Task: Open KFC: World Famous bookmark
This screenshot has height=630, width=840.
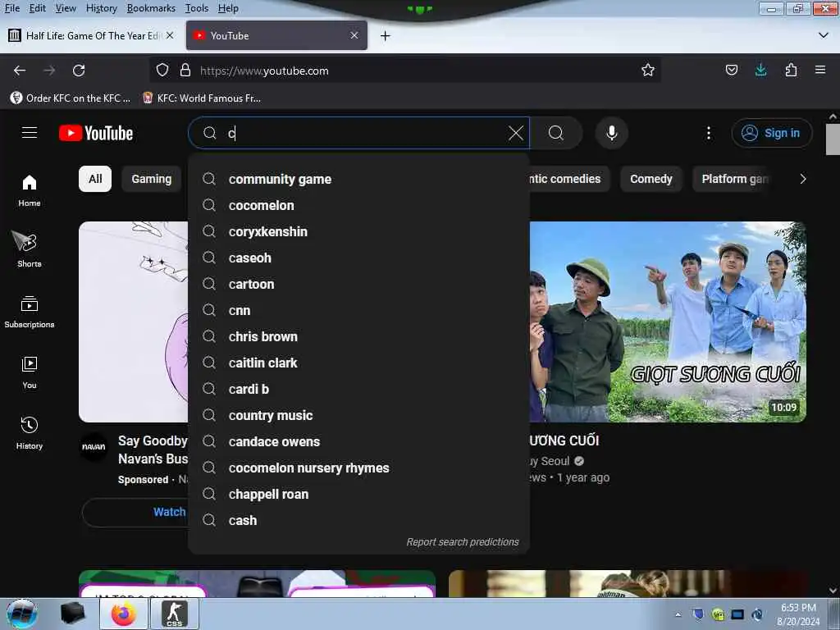Action: coord(202,98)
